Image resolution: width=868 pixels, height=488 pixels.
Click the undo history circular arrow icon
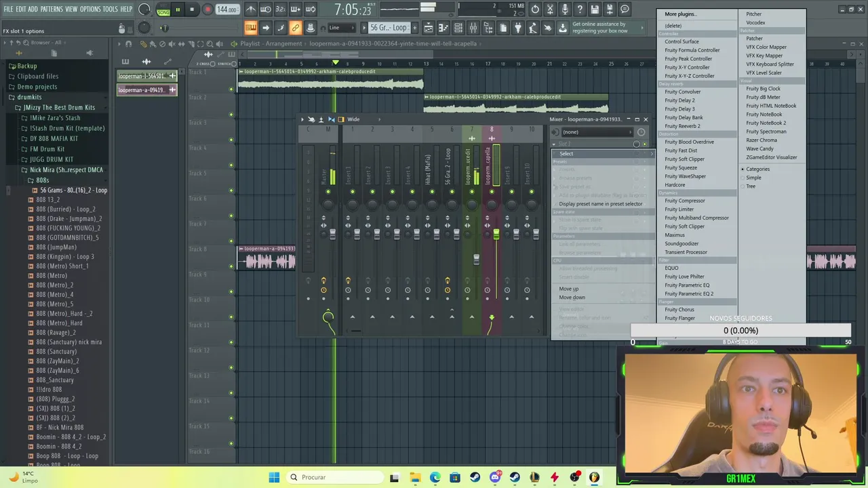coord(535,9)
